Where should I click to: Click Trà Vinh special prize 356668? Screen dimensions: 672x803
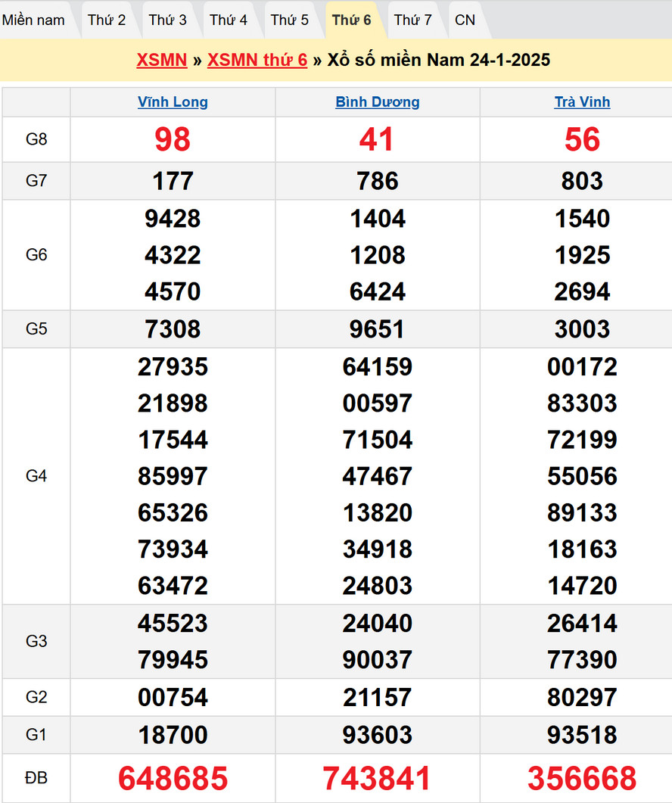[x=582, y=778]
